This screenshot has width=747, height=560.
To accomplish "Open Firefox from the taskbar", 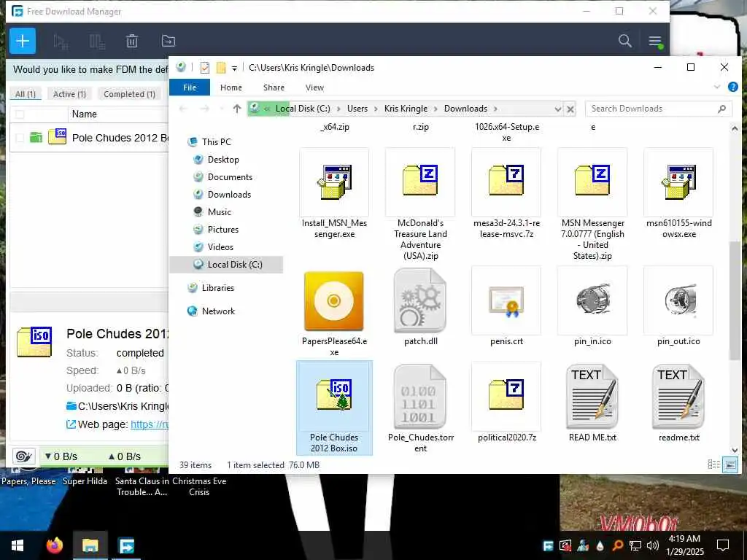I will pos(54,545).
